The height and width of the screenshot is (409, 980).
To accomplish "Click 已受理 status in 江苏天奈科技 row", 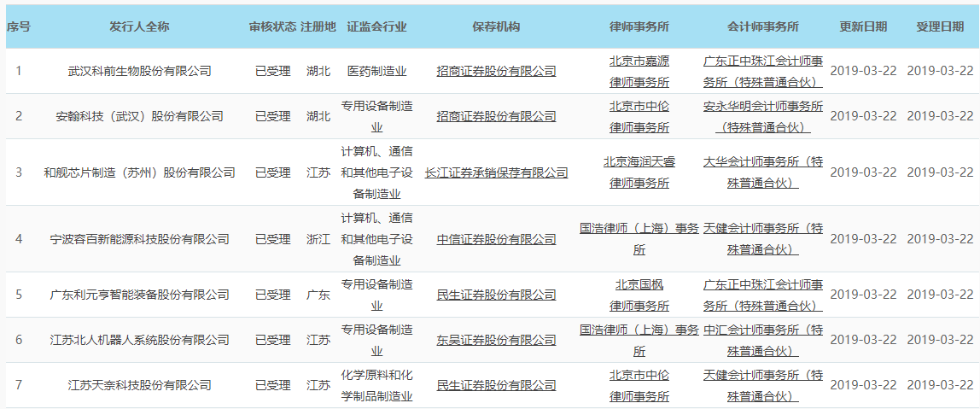I will coord(272,385).
